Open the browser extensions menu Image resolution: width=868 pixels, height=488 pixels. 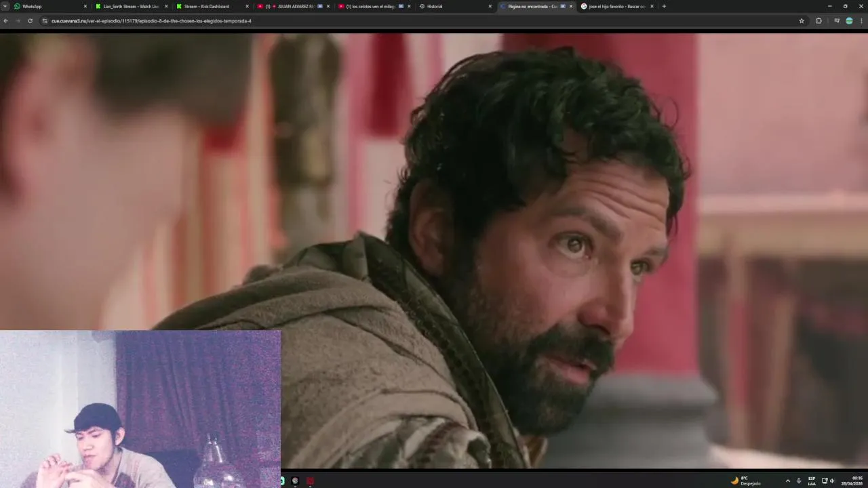click(x=818, y=21)
